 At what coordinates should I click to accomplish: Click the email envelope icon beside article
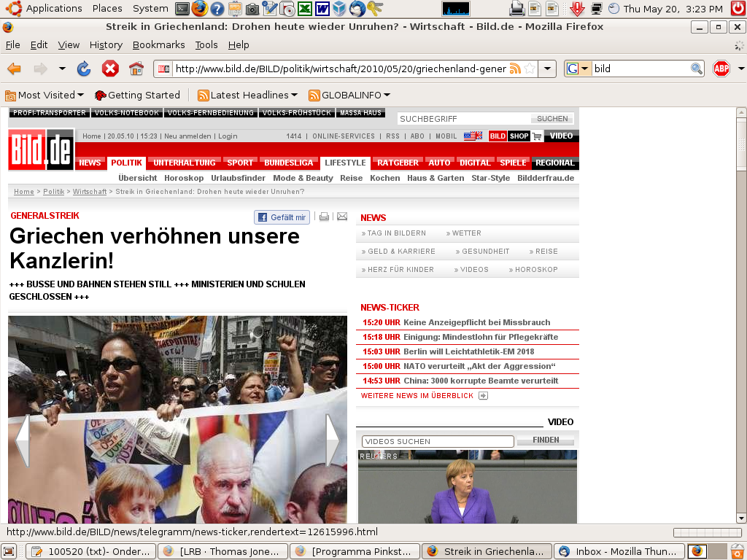pos(341,217)
